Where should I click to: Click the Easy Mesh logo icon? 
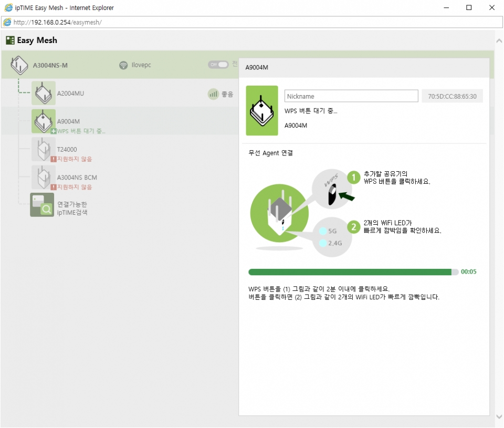[x=10, y=40]
